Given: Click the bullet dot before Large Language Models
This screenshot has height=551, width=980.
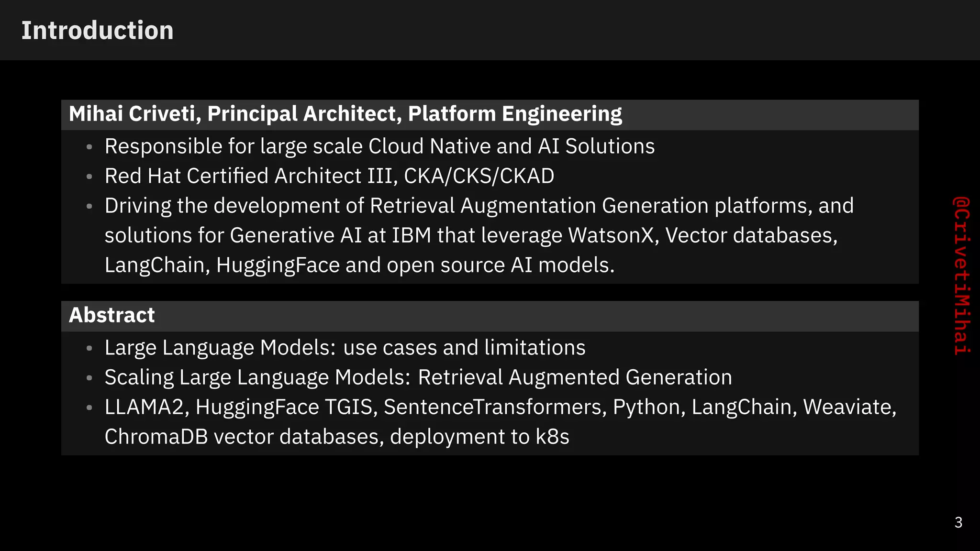Looking at the screenshot, I should pos(89,349).
